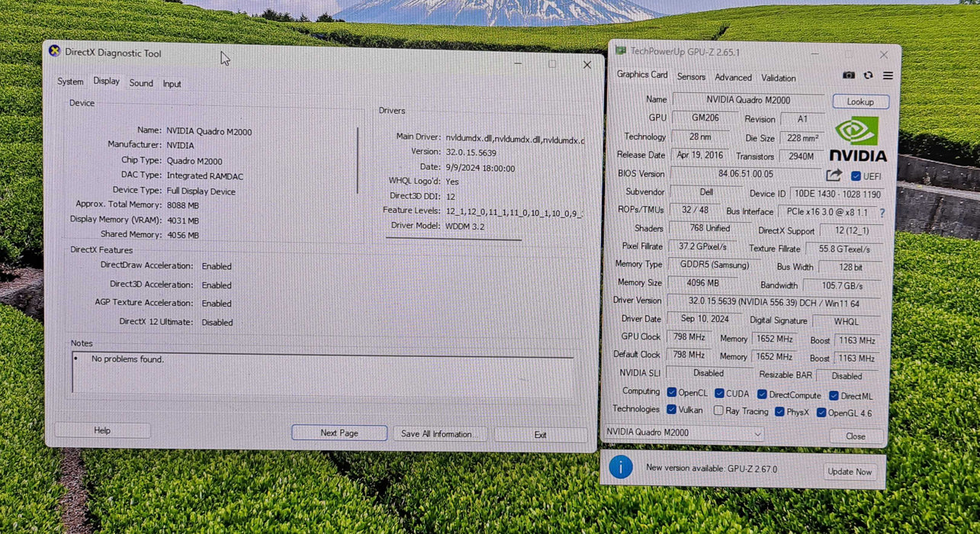Click the Device section vertical scrollbar
Image resolution: width=980 pixels, height=534 pixels.
tap(358, 160)
